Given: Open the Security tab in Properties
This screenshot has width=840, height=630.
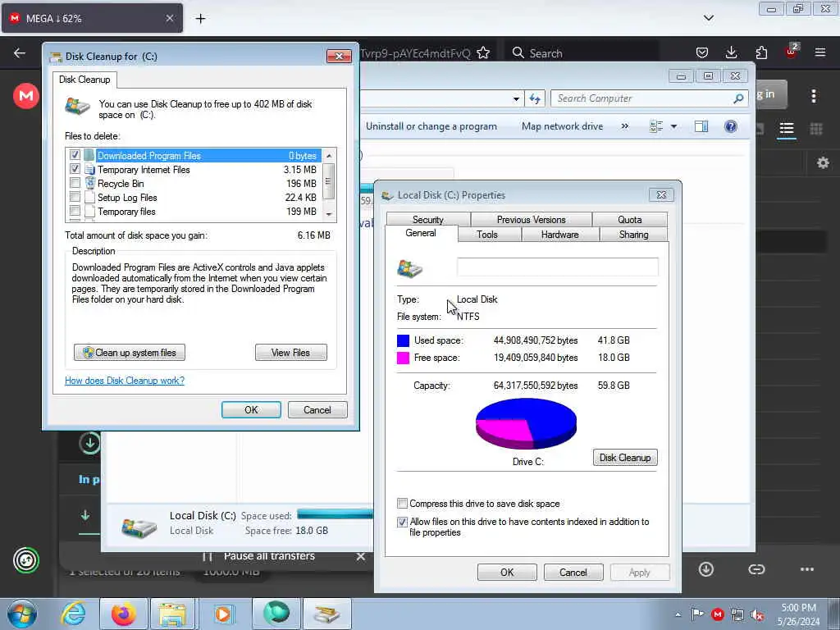Looking at the screenshot, I should (x=428, y=219).
